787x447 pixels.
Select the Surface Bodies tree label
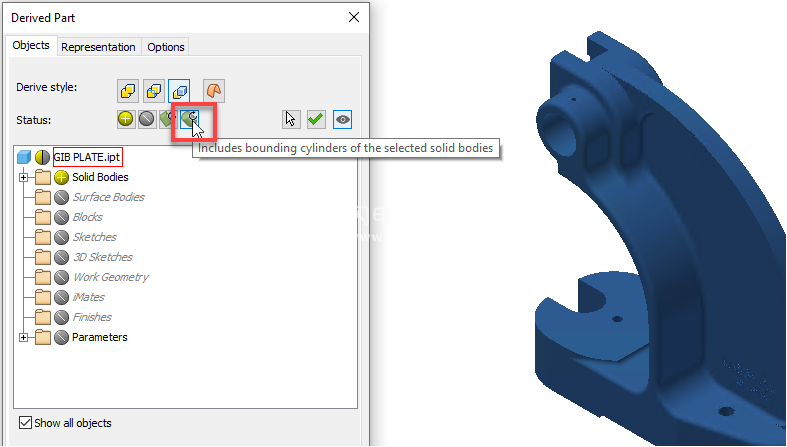point(108,197)
